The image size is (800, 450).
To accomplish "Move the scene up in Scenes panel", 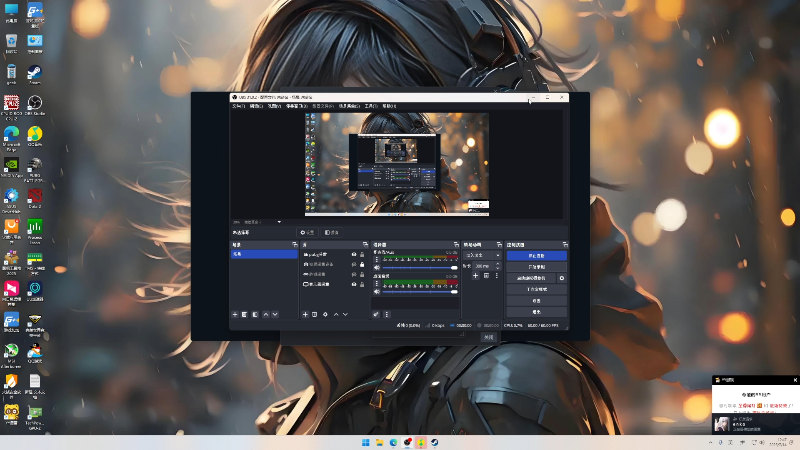I will point(265,314).
